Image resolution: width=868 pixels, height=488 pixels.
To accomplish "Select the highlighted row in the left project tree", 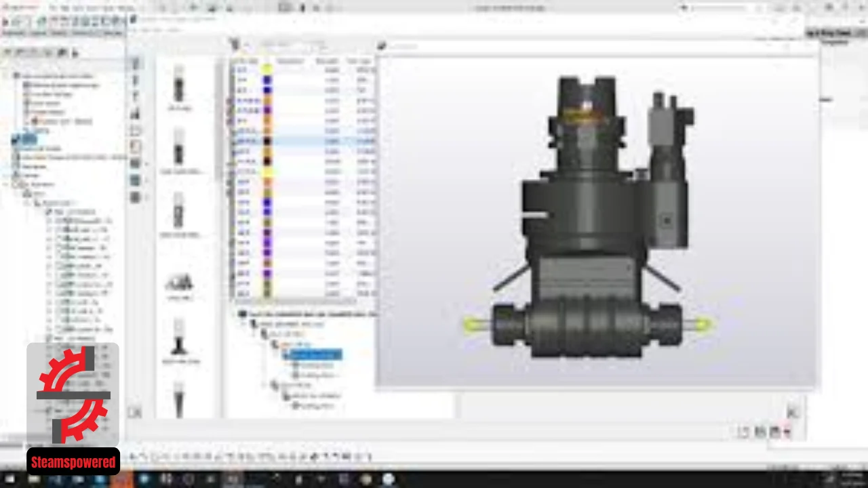I will [x=25, y=140].
